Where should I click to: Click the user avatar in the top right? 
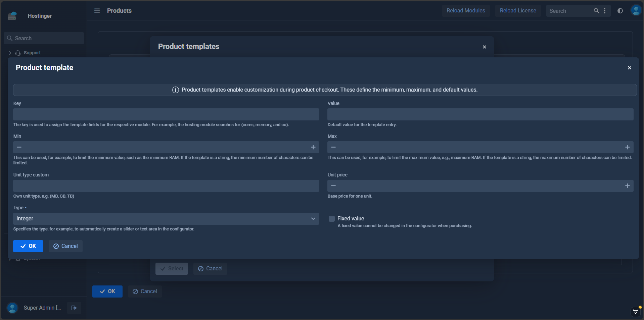(636, 10)
